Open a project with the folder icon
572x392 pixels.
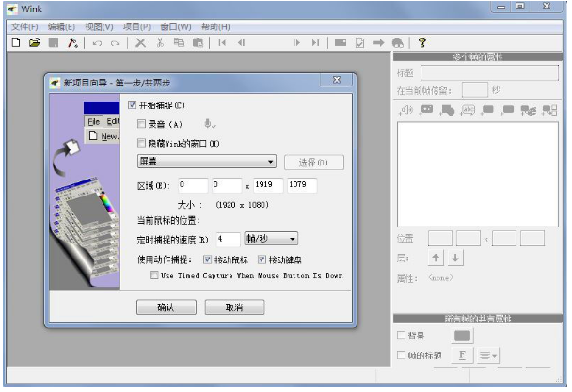(35, 42)
